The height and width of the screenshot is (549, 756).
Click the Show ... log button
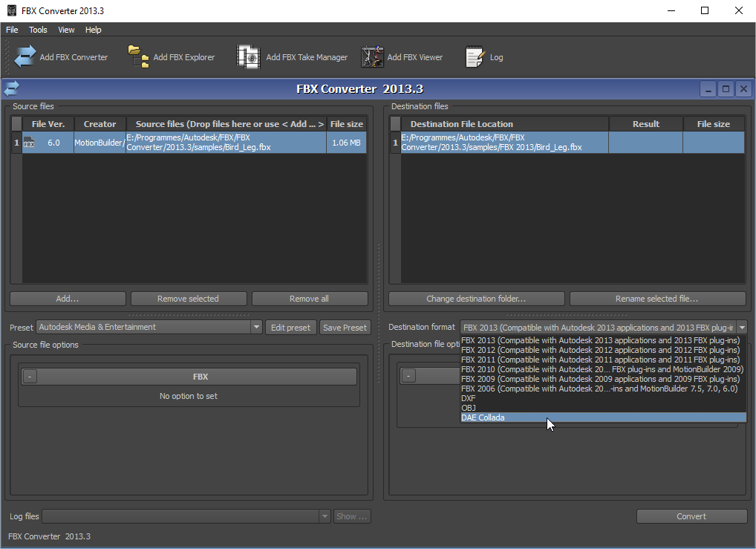[x=351, y=516]
